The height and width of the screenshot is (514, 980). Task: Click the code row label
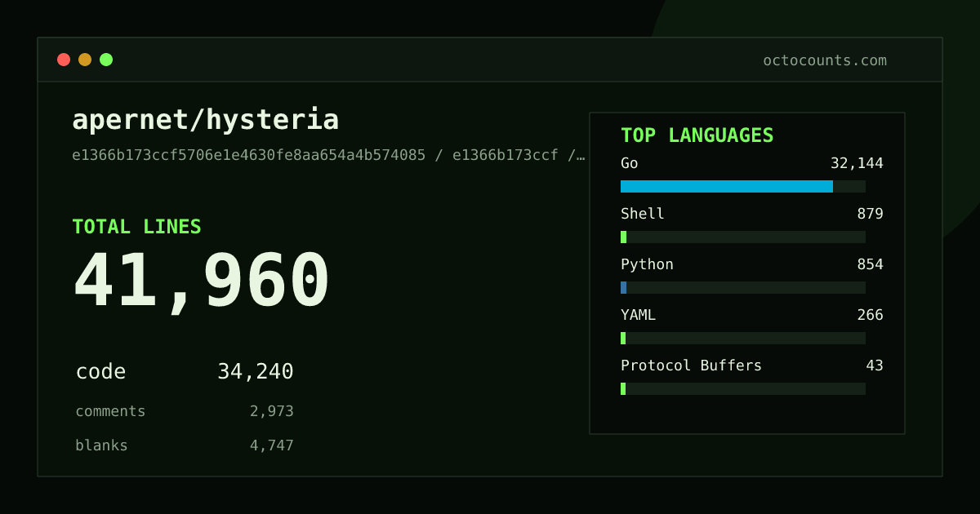pyautogui.click(x=100, y=372)
